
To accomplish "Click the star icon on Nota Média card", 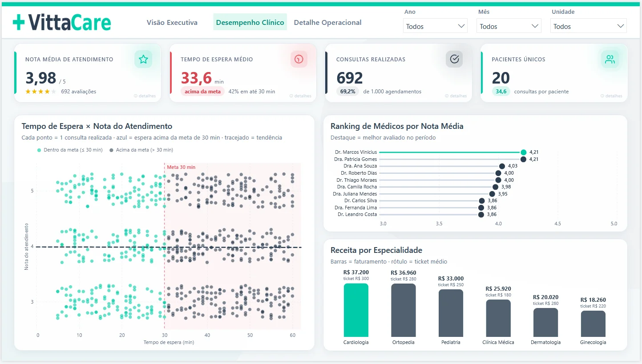I will pos(143,59).
